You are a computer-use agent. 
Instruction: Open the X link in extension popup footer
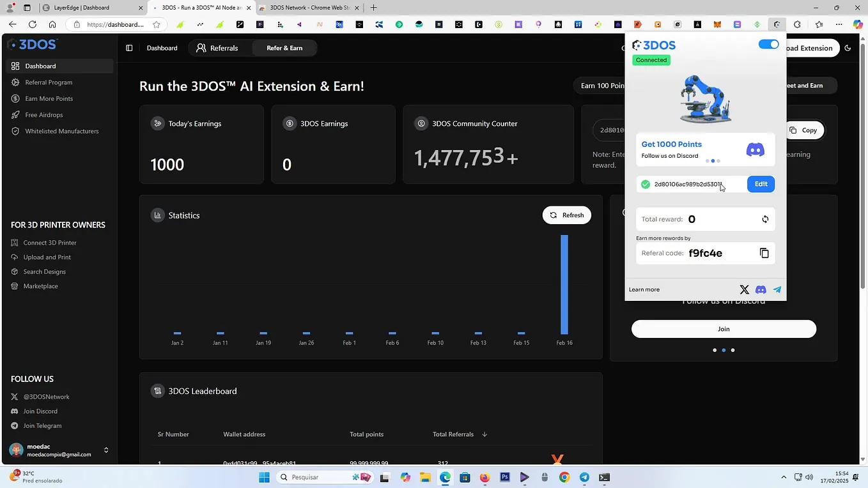(744, 290)
